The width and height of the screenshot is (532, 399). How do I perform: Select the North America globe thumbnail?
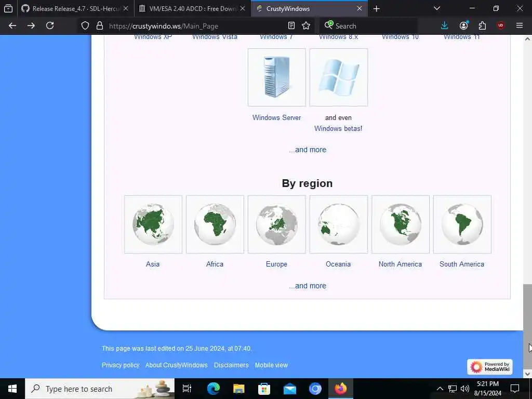[401, 224]
